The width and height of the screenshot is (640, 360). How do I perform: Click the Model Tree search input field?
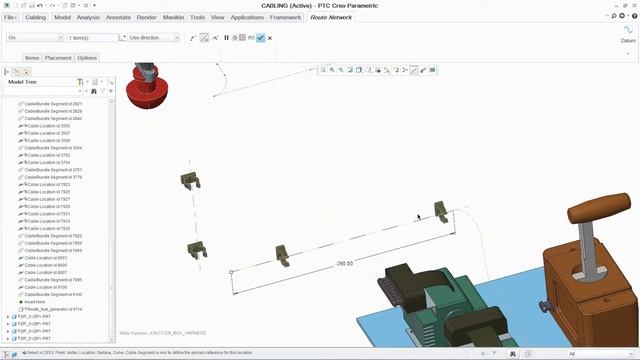(x=42, y=91)
